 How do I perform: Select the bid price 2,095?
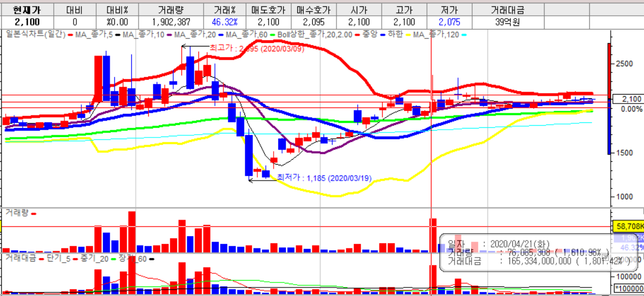[314, 22]
